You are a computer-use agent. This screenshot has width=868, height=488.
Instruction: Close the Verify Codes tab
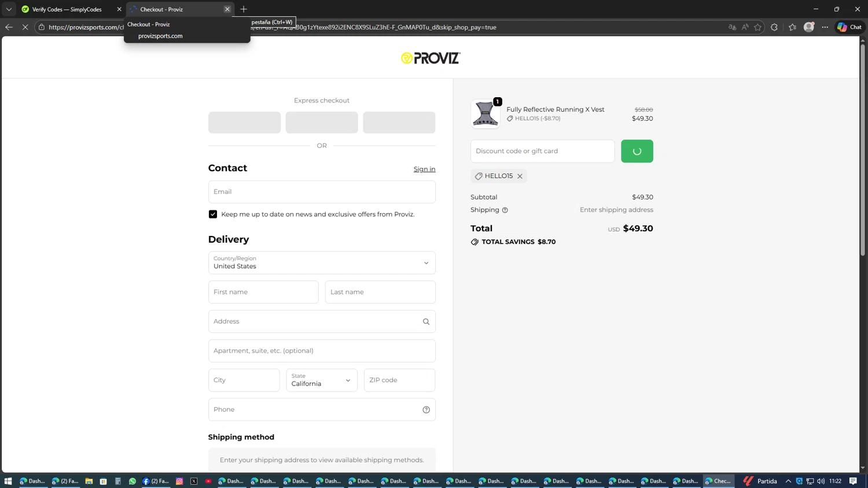119,9
